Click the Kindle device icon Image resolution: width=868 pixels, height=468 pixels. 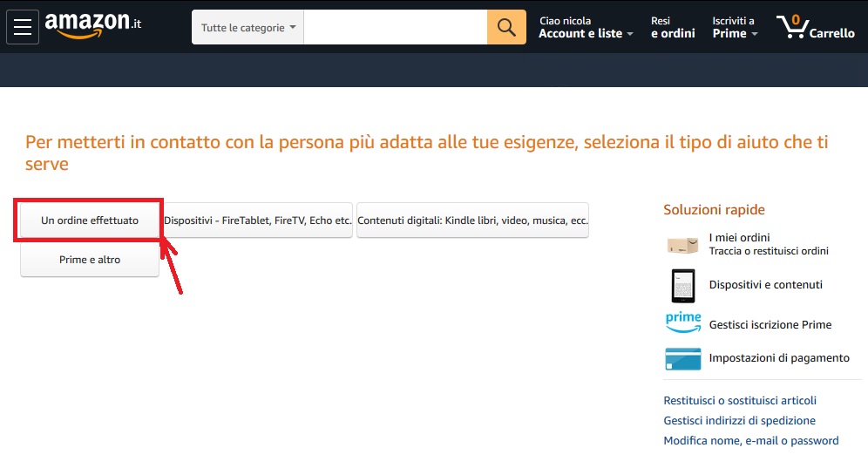pyautogui.click(x=683, y=286)
